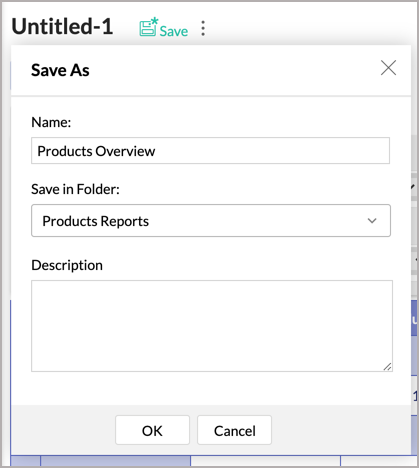Click the Untitled-1 report title
This screenshot has width=419, height=468.
[x=62, y=26]
